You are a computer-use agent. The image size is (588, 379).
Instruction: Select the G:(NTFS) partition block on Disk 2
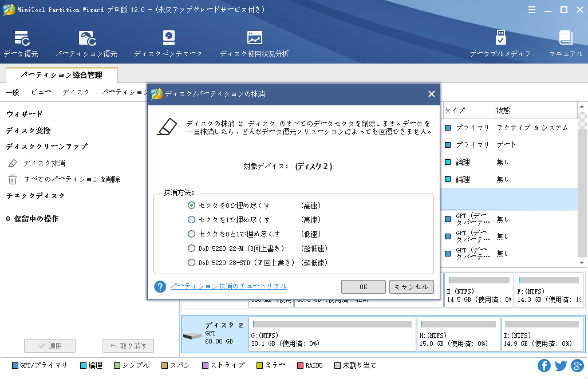pyautogui.click(x=332, y=334)
